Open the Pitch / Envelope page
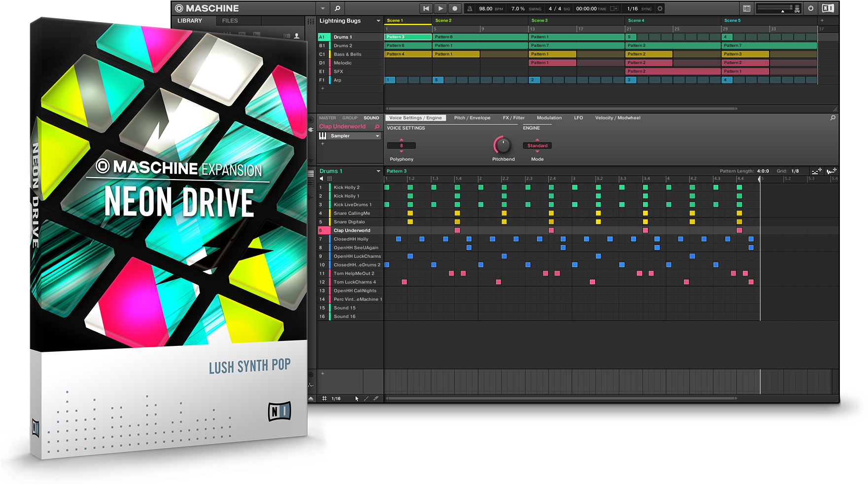 (472, 118)
